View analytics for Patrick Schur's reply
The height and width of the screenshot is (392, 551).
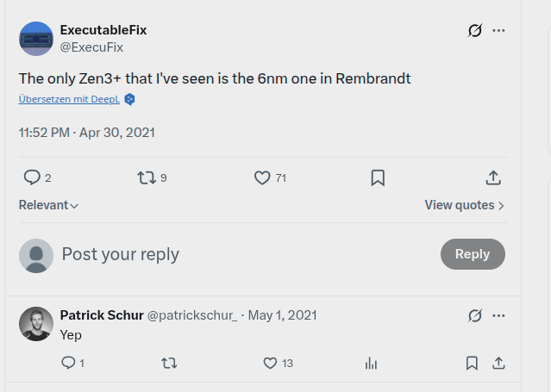pyautogui.click(x=371, y=363)
